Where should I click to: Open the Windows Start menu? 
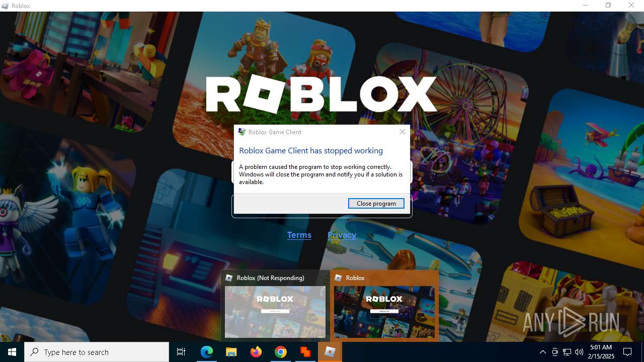(x=12, y=352)
